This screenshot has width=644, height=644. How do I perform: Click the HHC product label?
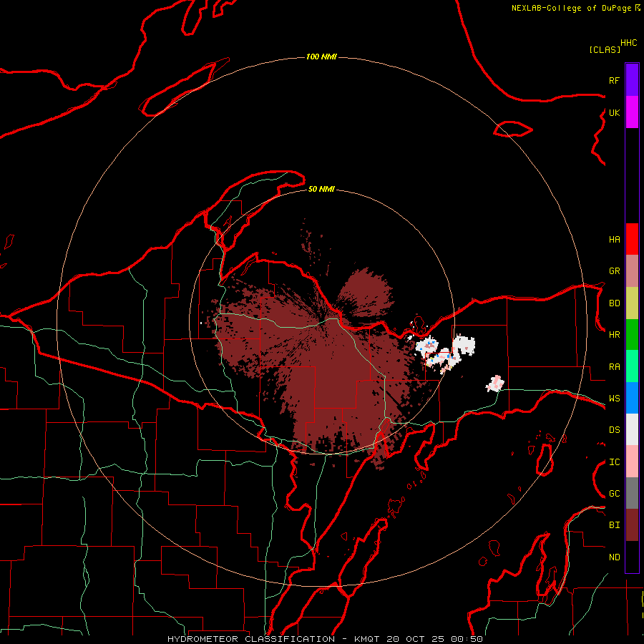pyautogui.click(x=629, y=43)
